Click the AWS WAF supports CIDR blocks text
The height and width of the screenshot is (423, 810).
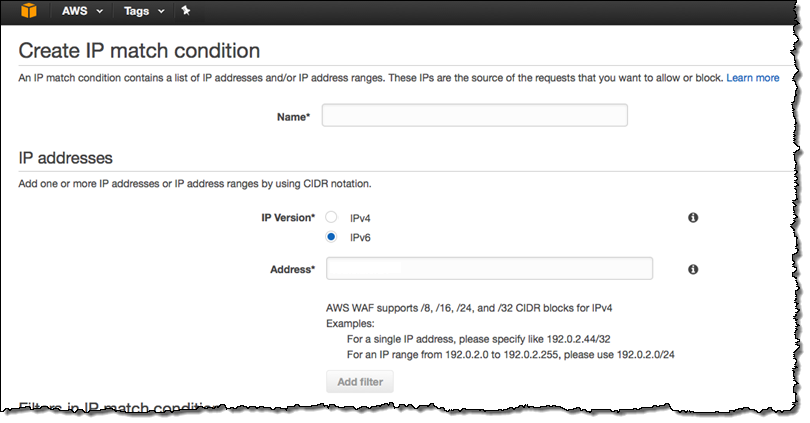(469, 308)
